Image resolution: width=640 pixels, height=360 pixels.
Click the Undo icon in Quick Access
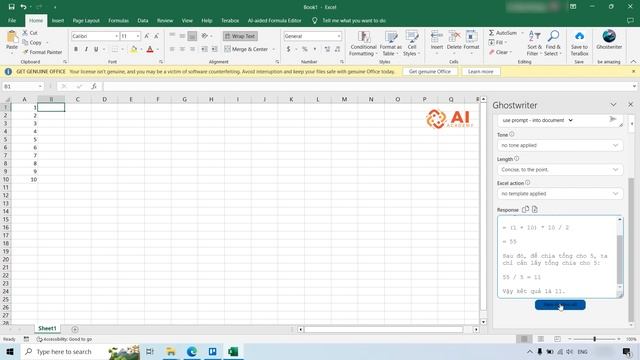tap(23, 7)
